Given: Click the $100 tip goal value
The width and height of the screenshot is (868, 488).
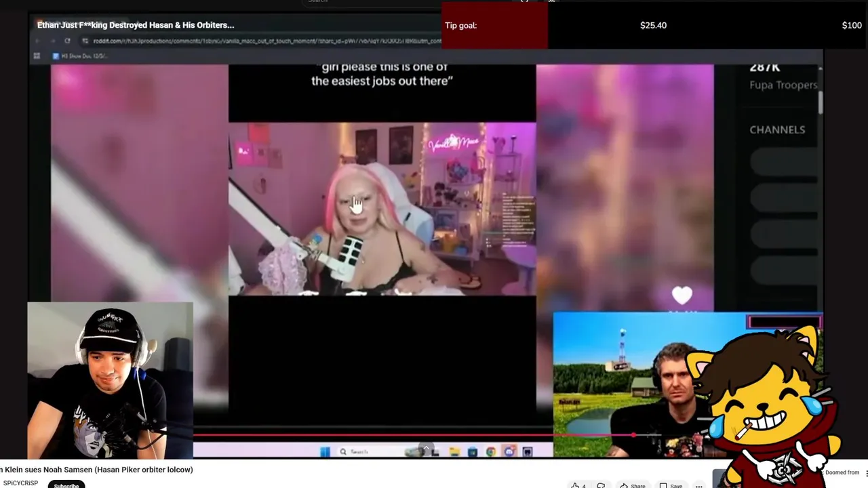Looking at the screenshot, I should [x=852, y=25].
